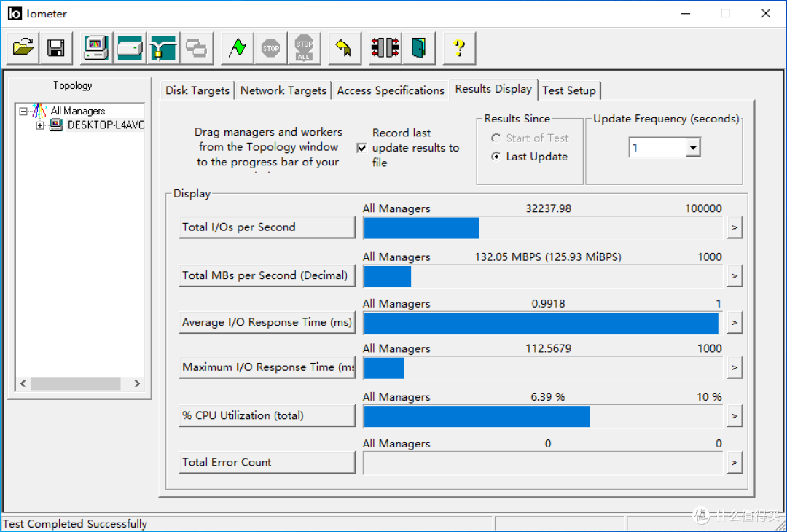This screenshot has height=532, width=787.
Task: Add a new network worker
Action: (x=163, y=48)
